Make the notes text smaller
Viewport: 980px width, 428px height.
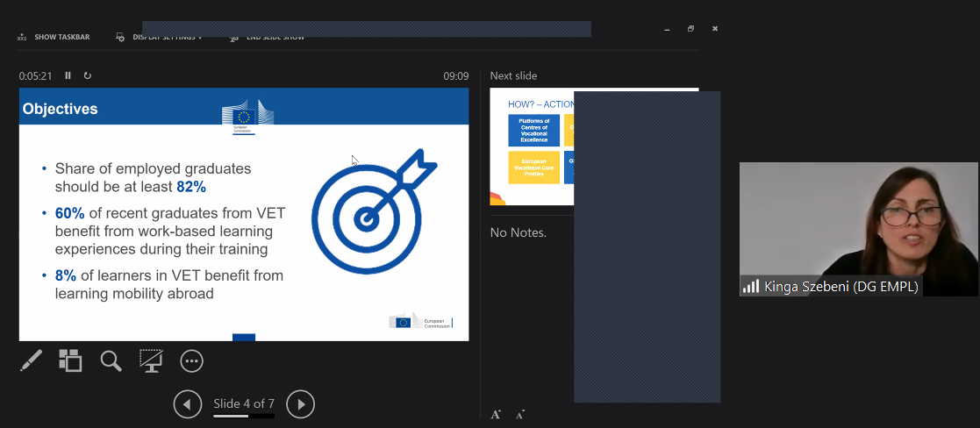(520, 414)
